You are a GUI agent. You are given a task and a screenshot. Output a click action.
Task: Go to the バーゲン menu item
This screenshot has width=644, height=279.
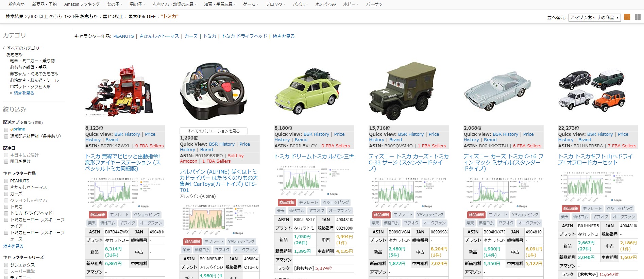click(x=374, y=4)
